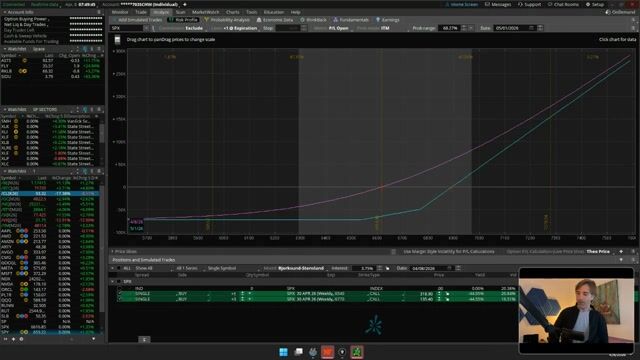Click plus icon beside Theo Price
Viewport: 640px width, 360px height.
621,251
